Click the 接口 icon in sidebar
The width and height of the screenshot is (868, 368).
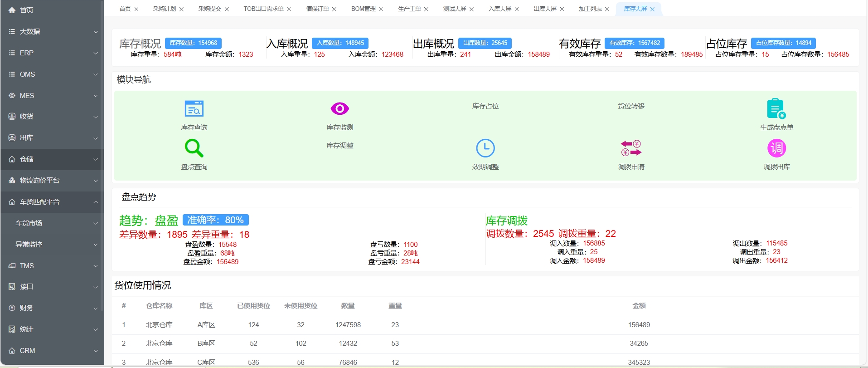[12, 286]
